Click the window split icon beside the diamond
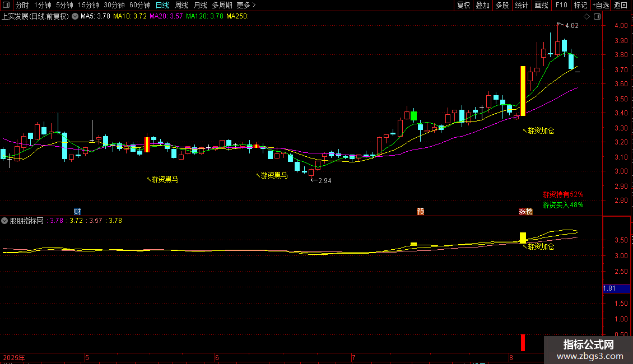Viewport: 633px width, 364px height. [597, 17]
